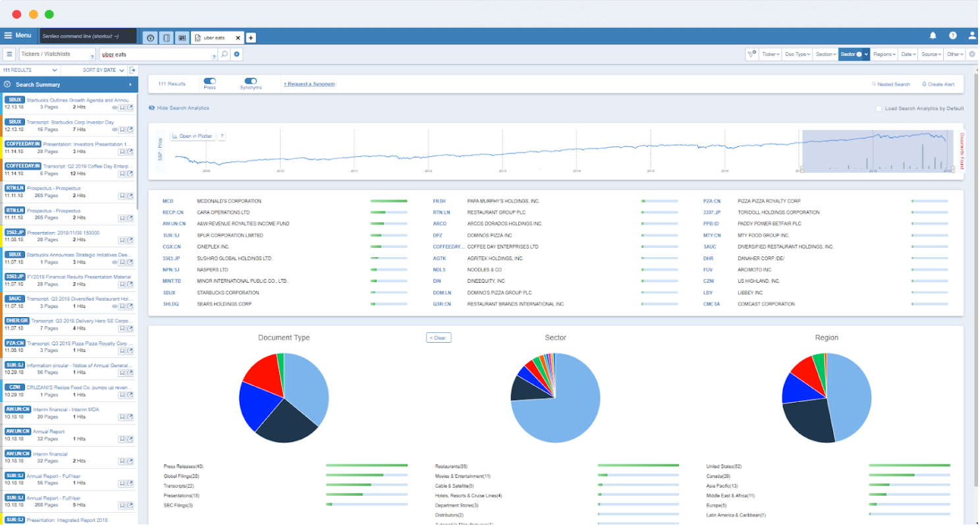Open Q2 2019 Coffee Day transcript in new window

click(x=130, y=174)
